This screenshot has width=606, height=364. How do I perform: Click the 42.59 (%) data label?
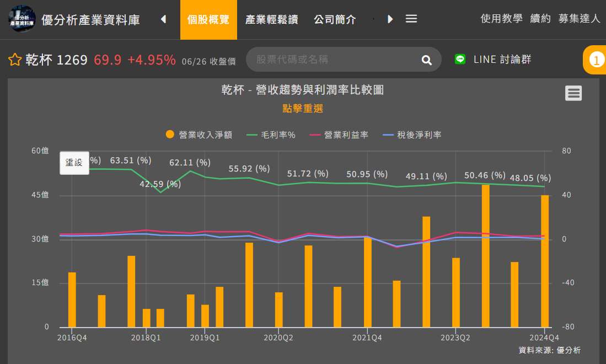pyautogui.click(x=160, y=184)
